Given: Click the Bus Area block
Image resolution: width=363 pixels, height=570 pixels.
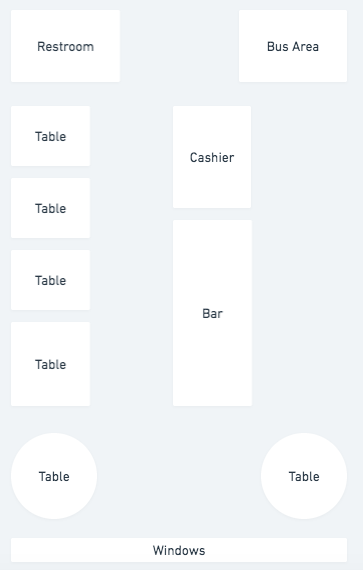Looking at the screenshot, I should tap(293, 46).
